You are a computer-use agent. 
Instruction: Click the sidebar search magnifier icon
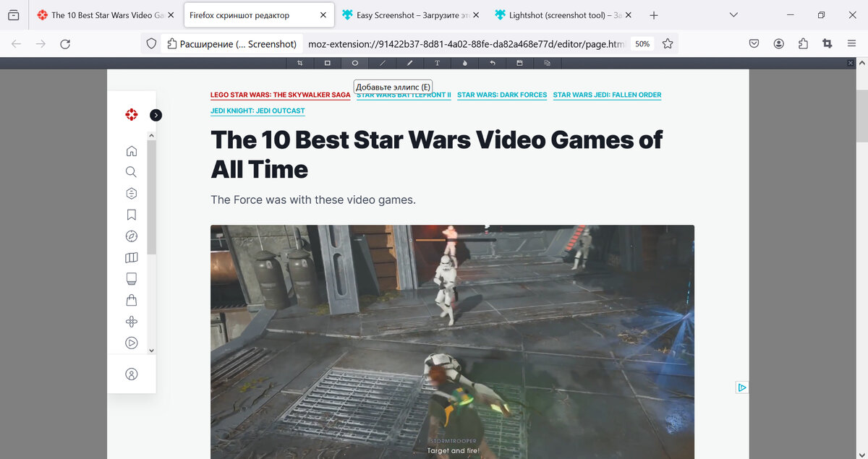pyautogui.click(x=131, y=172)
